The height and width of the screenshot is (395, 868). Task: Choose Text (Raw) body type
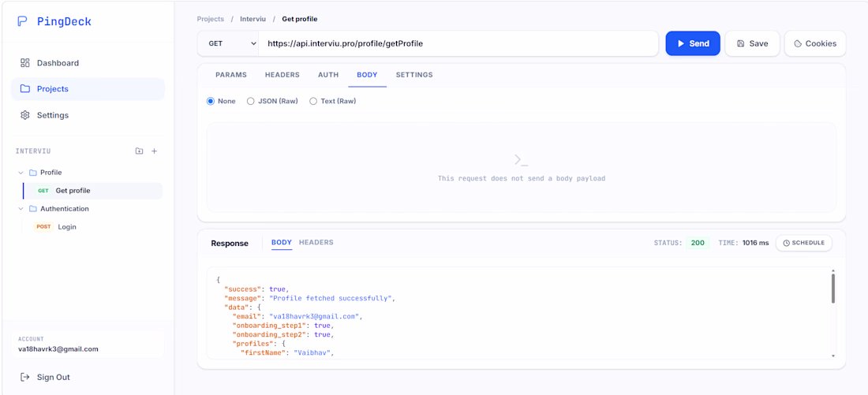tap(333, 101)
